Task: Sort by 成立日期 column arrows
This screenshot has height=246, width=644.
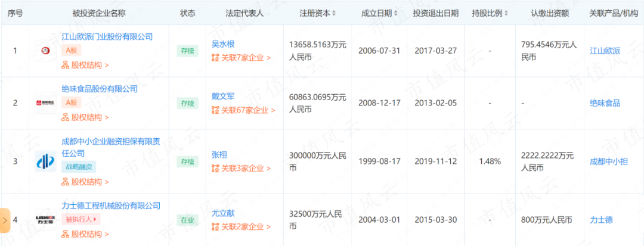Action: (395, 13)
